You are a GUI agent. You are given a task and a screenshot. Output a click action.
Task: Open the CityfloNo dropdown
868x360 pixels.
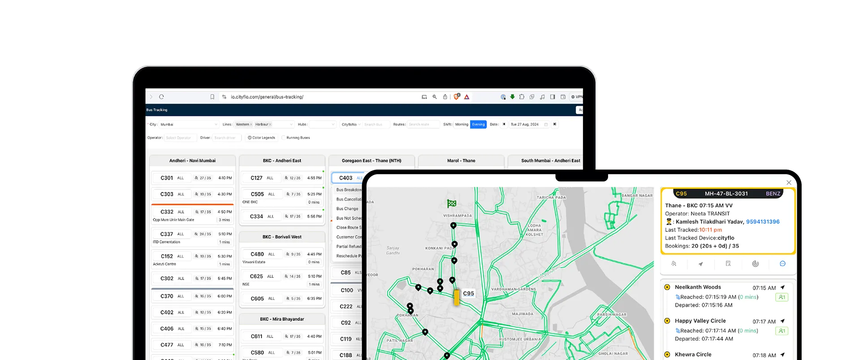pos(351,124)
